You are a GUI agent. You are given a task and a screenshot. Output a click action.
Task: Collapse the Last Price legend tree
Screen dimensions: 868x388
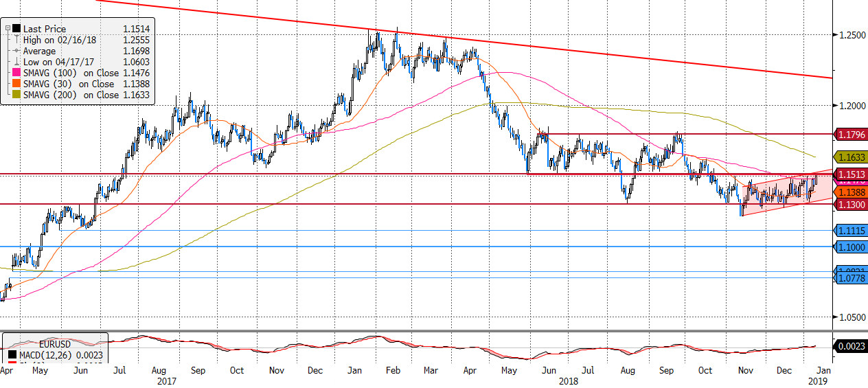click(x=8, y=29)
